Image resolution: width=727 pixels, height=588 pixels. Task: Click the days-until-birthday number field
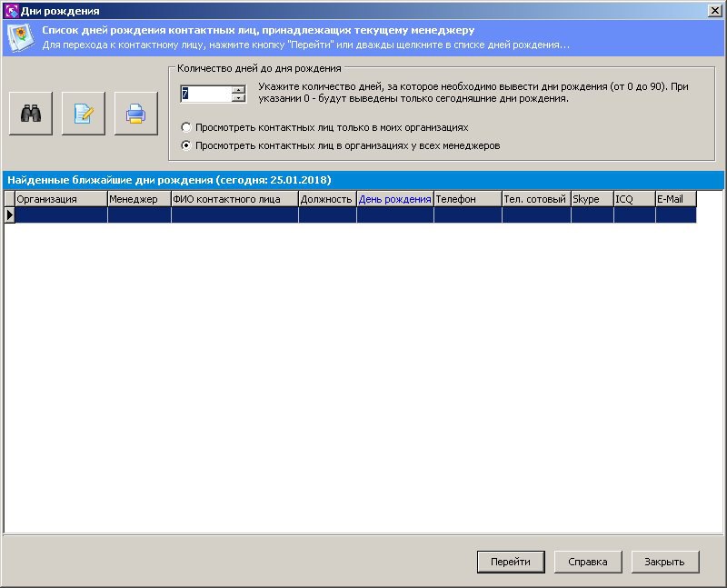(206, 95)
